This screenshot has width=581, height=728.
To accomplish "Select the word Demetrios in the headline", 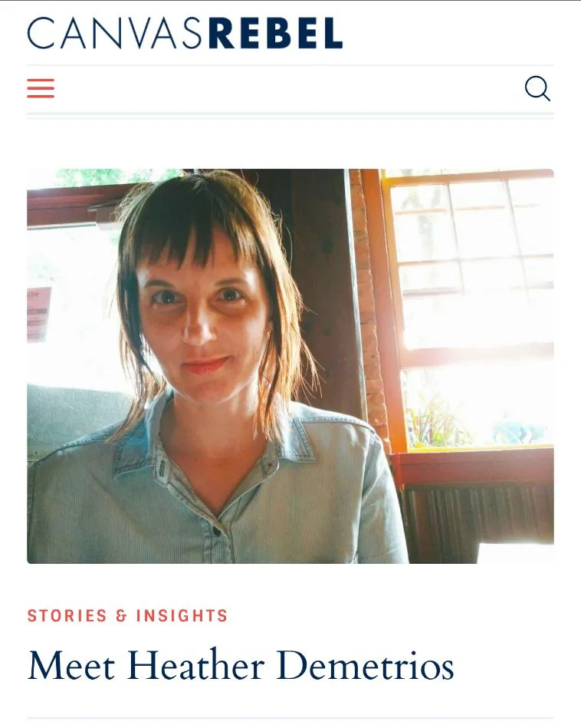I will point(365,665).
